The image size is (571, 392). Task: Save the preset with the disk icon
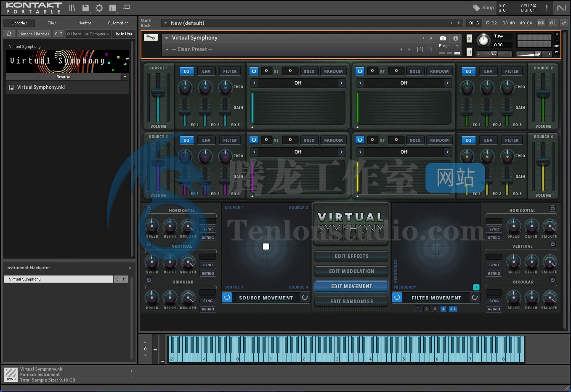click(420, 49)
